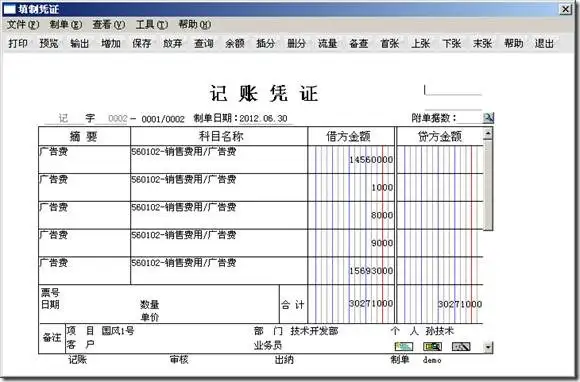Open the 制单 menu
Screen dimensions: 580x382
pos(66,25)
